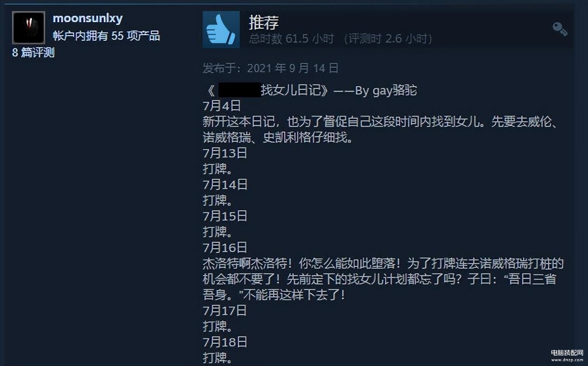Click the 推荐 review title
This screenshot has width=588, height=366.
264,22
